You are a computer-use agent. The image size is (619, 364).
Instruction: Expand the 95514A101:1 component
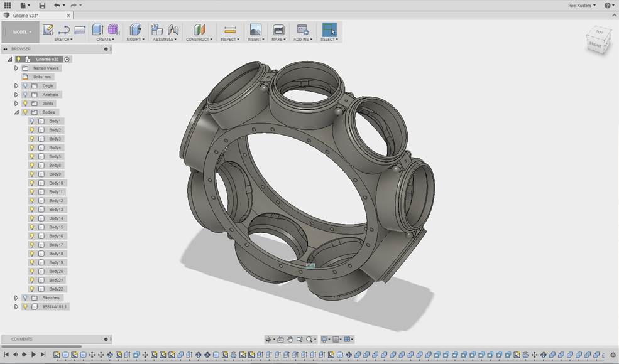click(x=16, y=306)
